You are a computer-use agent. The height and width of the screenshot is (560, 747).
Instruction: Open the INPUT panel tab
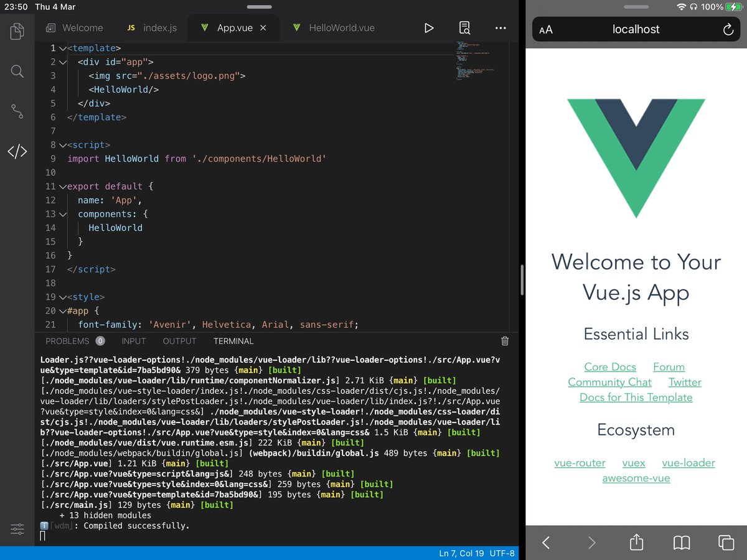click(x=134, y=341)
